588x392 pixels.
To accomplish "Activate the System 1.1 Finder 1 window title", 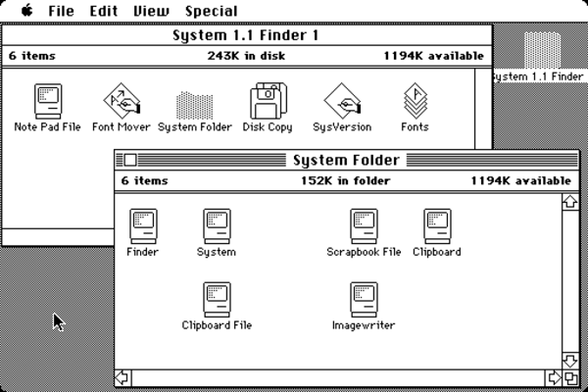I will coord(246,35).
